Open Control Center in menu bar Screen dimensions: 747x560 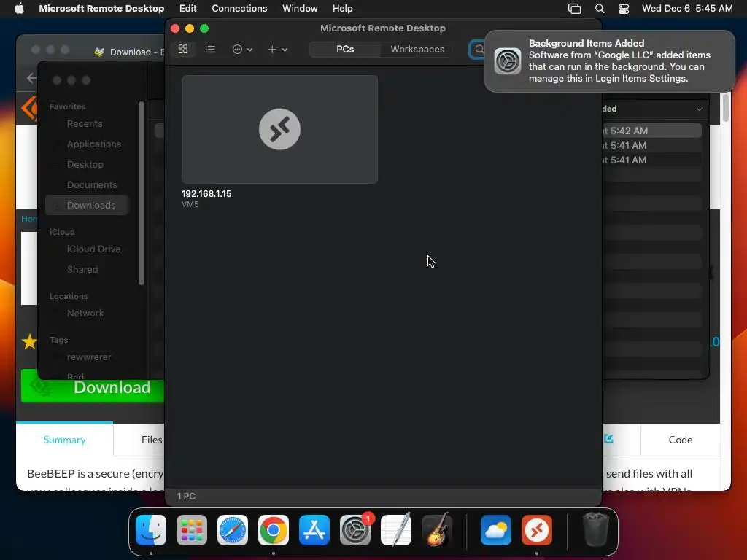coord(624,9)
